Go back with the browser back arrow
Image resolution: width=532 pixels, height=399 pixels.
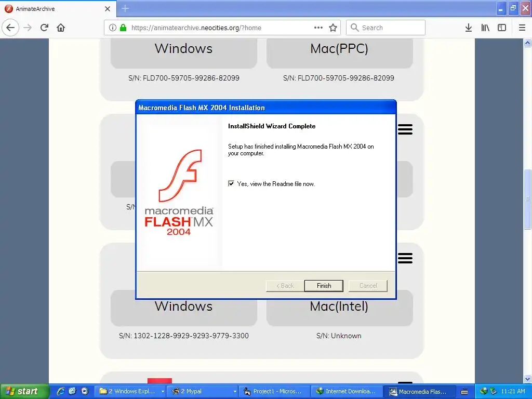(x=10, y=28)
